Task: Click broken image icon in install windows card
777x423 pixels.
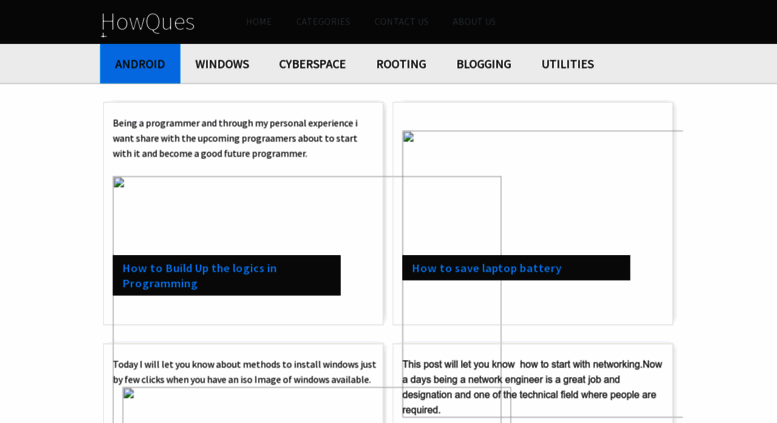Action: click(129, 394)
